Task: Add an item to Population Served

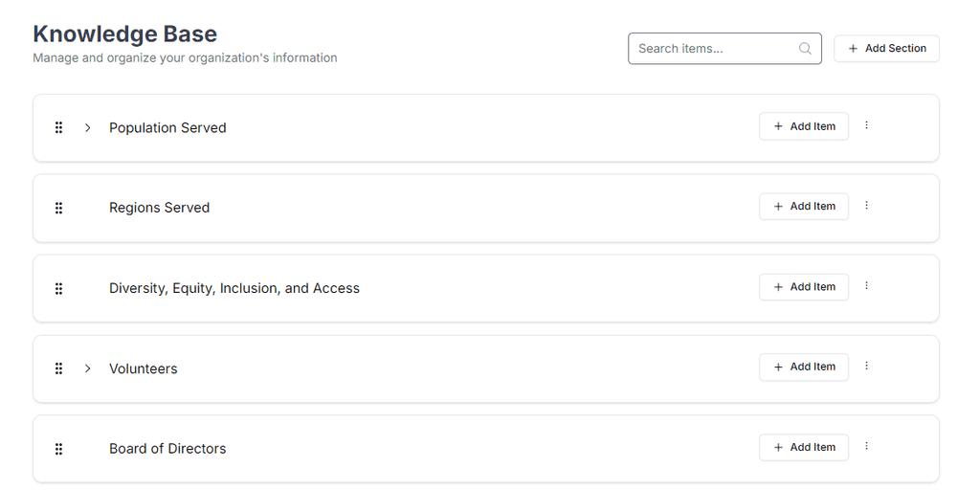Action: point(803,126)
